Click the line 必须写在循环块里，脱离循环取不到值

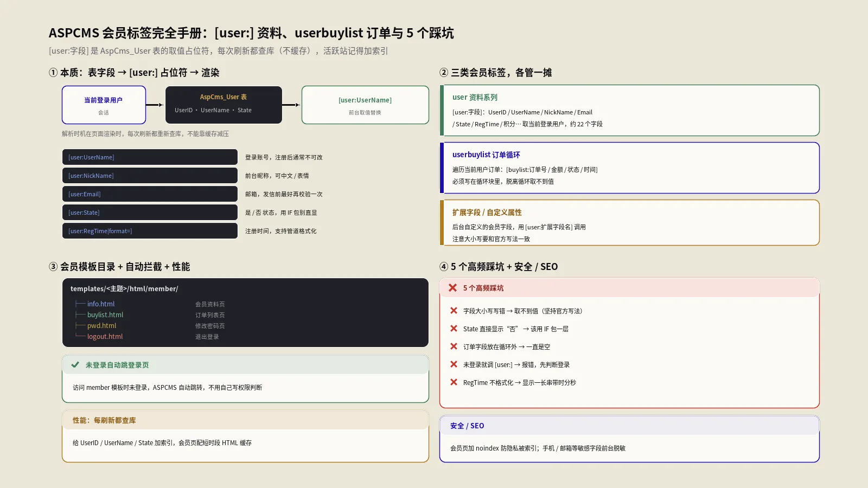503,182
